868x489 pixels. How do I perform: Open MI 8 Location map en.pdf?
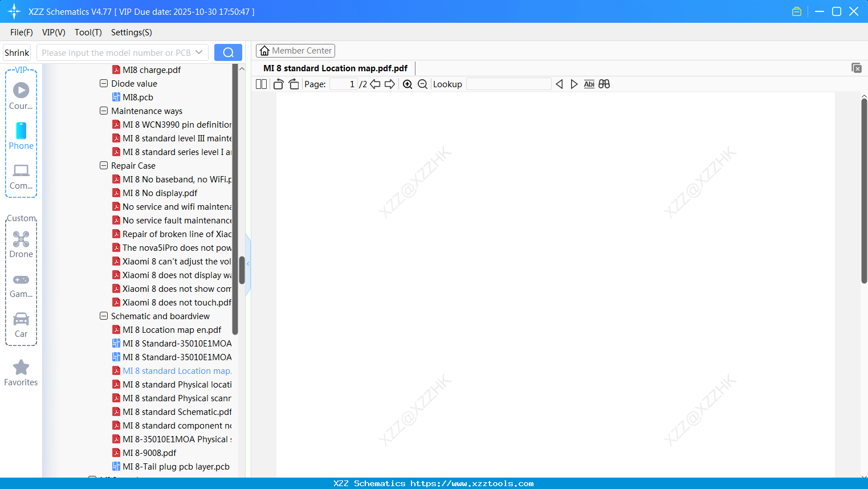tap(166, 329)
